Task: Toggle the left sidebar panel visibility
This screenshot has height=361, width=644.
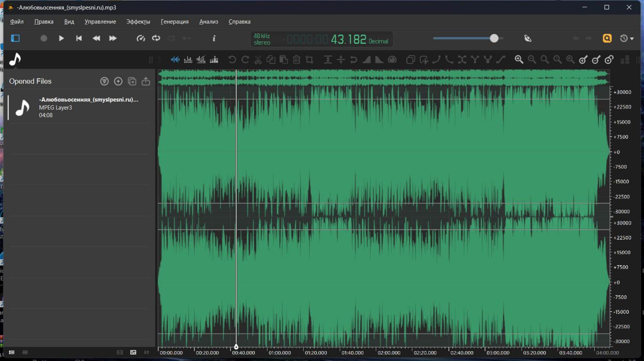Action: (x=16, y=39)
